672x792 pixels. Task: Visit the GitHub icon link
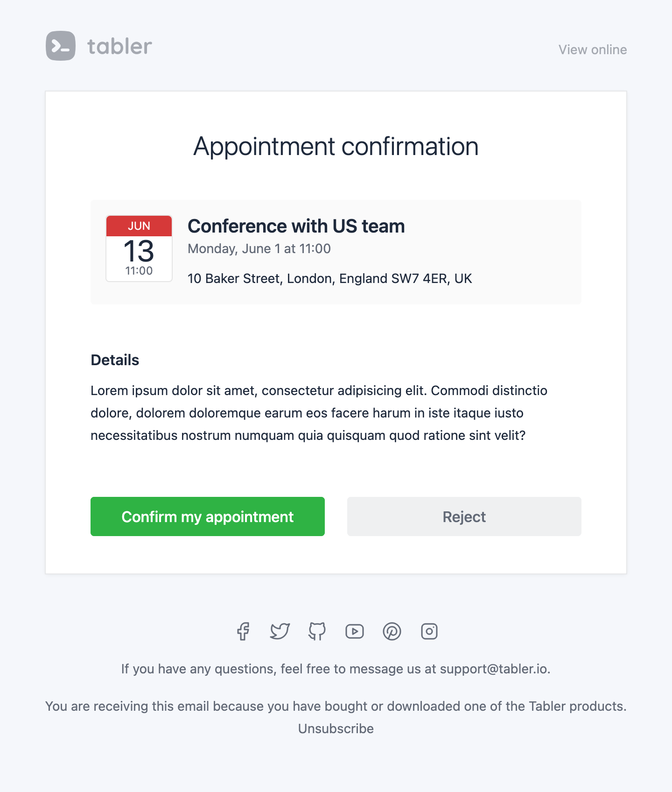tap(317, 631)
